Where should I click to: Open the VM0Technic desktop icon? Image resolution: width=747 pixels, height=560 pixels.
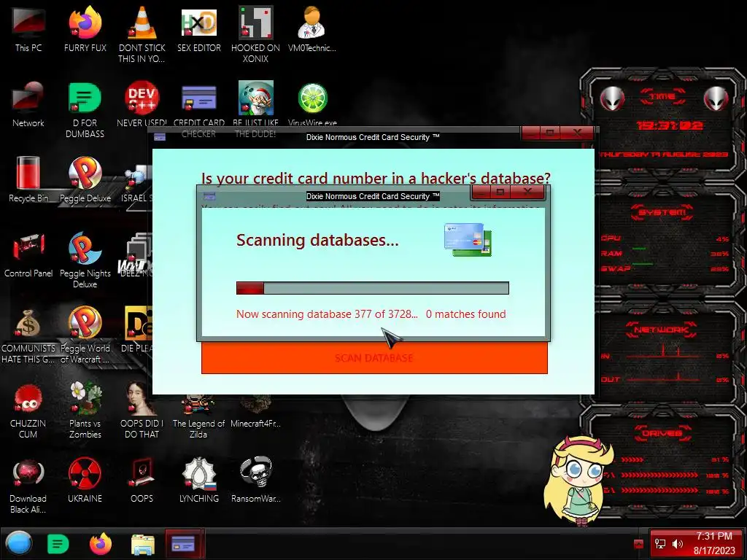312,28
